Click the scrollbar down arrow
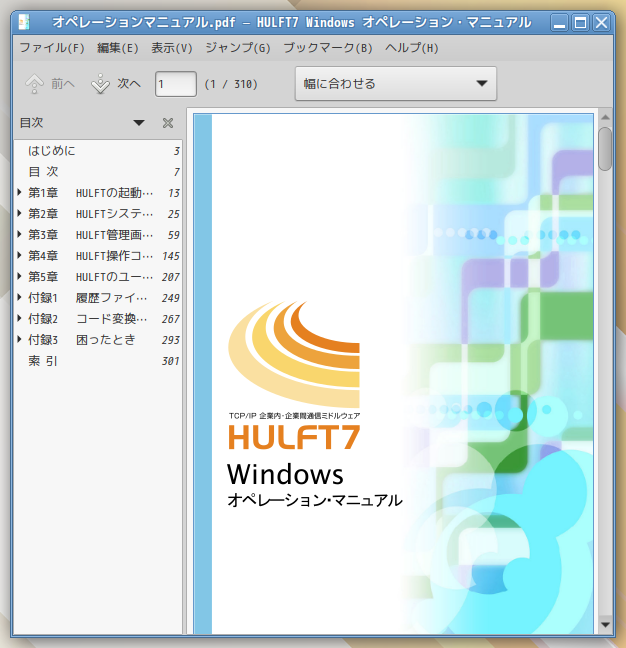 pos(605,624)
